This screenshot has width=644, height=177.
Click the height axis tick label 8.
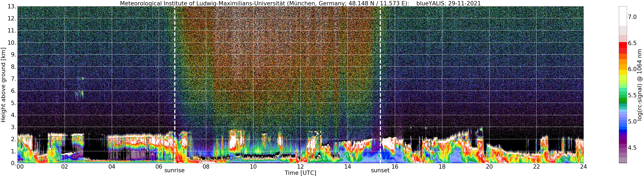coord(14,67)
